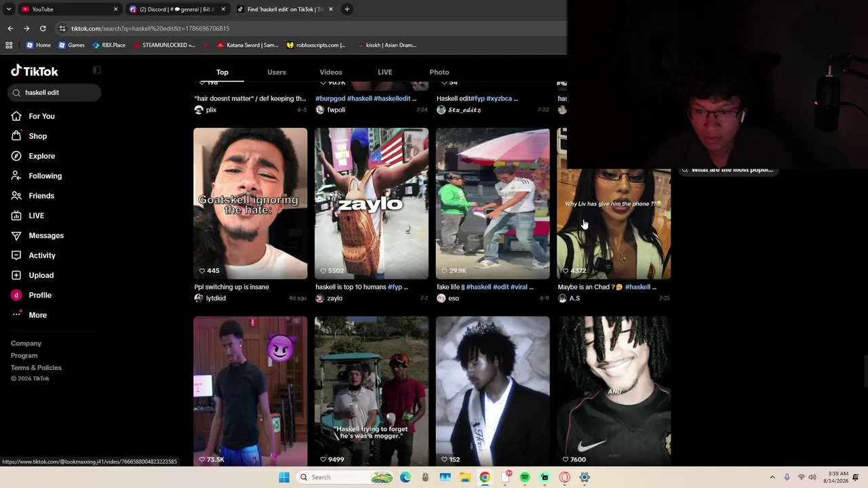Open the Friends people icon
Screen dimensions: 868x488
[x=16, y=196]
